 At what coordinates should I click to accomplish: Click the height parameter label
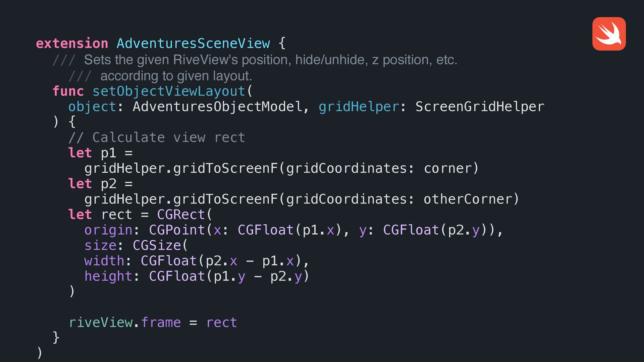[108, 276]
